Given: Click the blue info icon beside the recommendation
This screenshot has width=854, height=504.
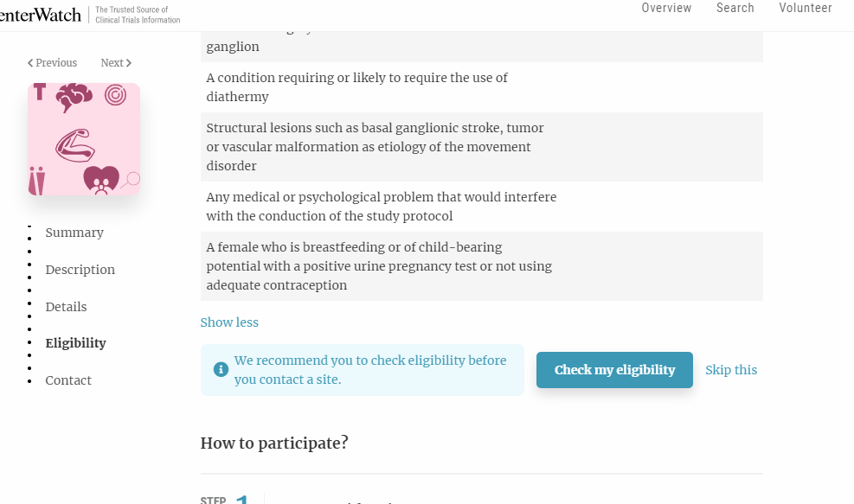Looking at the screenshot, I should coord(221,369).
